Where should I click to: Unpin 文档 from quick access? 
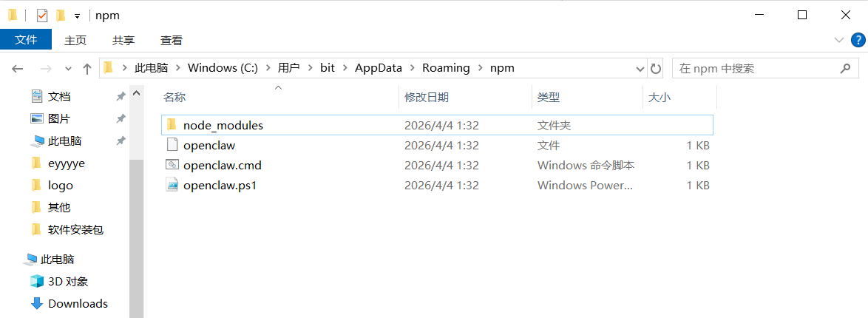pos(121,97)
